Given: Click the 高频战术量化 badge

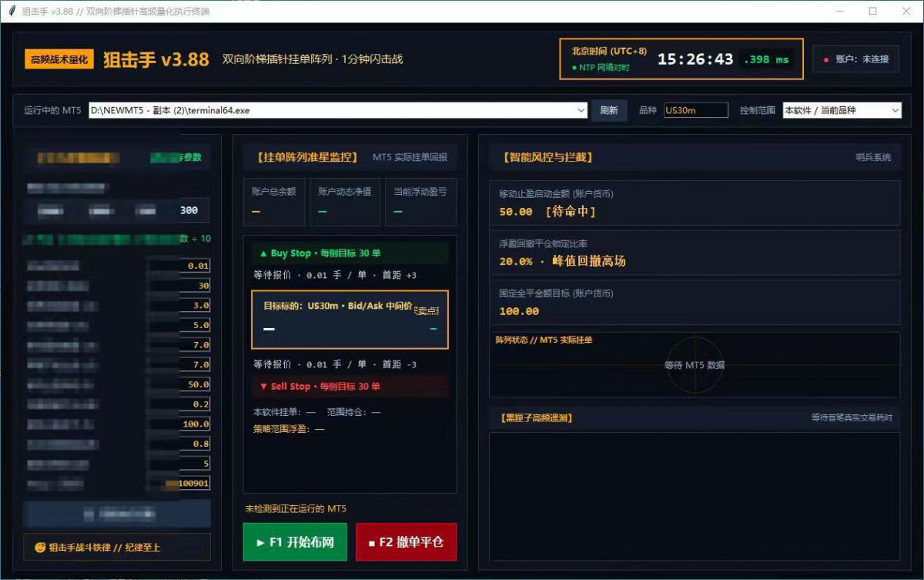Looking at the screenshot, I should click(x=59, y=59).
